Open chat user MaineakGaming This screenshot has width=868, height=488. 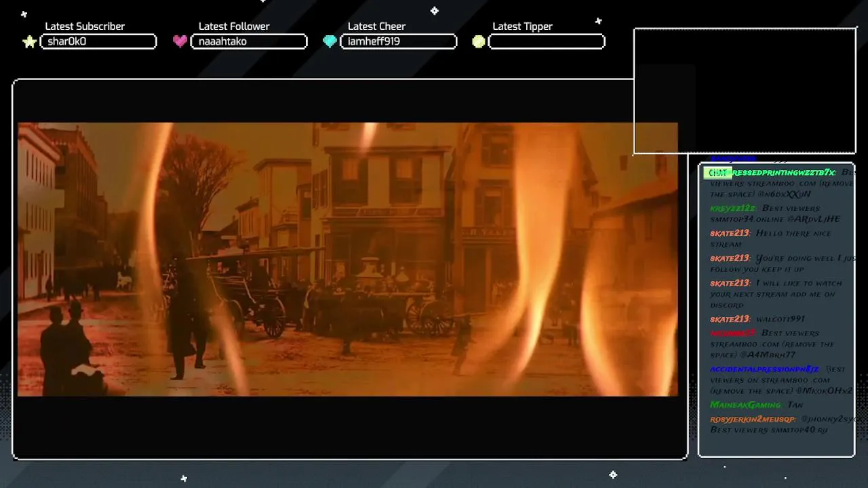pyautogui.click(x=745, y=405)
